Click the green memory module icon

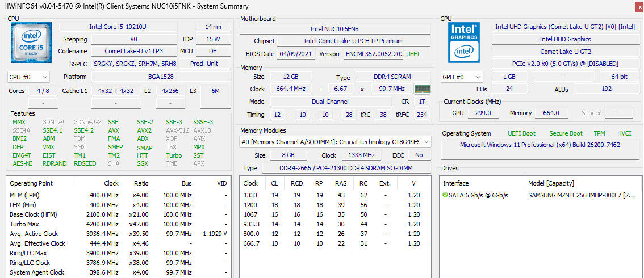(x=422, y=89)
